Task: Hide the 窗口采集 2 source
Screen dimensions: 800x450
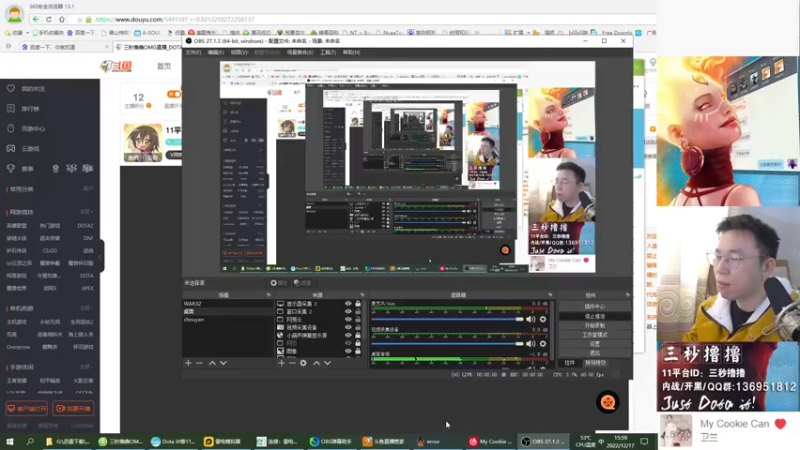Action: [x=348, y=311]
